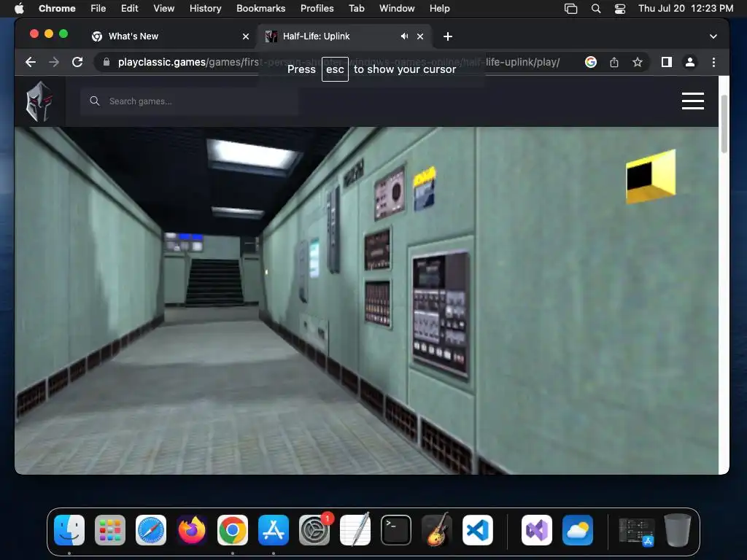This screenshot has width=747, height=560.
Task: Toggle Chrome side panel button
Action: point(667,62)
